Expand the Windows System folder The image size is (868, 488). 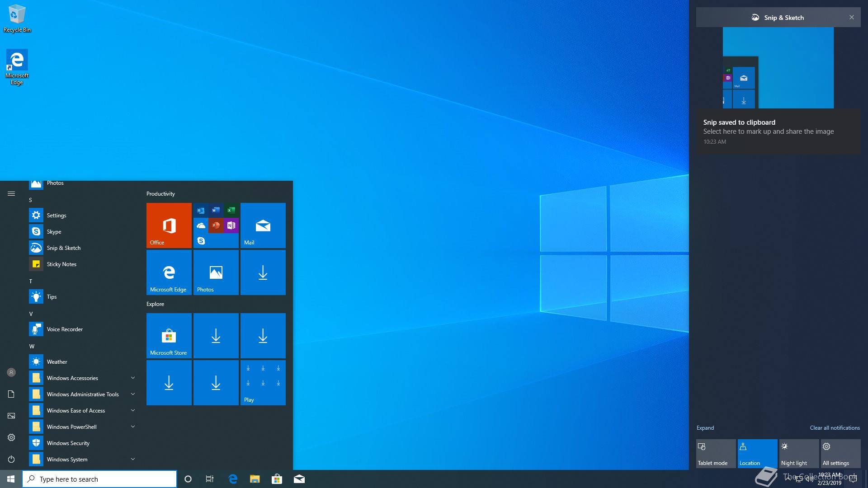[x=83, y=460]
